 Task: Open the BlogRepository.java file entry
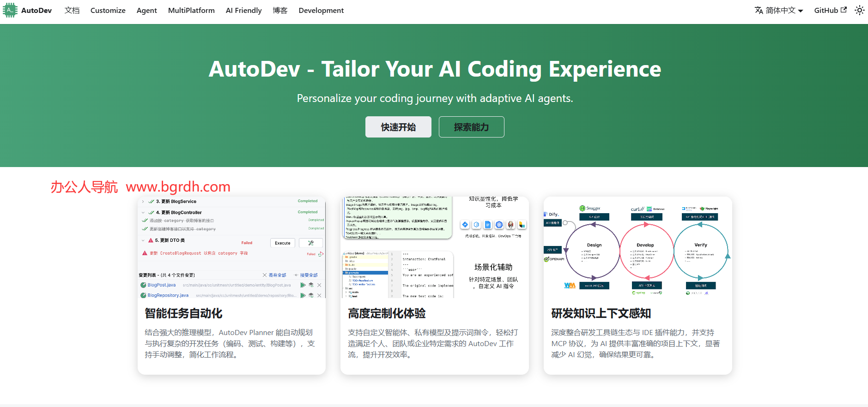coord(168,295)
